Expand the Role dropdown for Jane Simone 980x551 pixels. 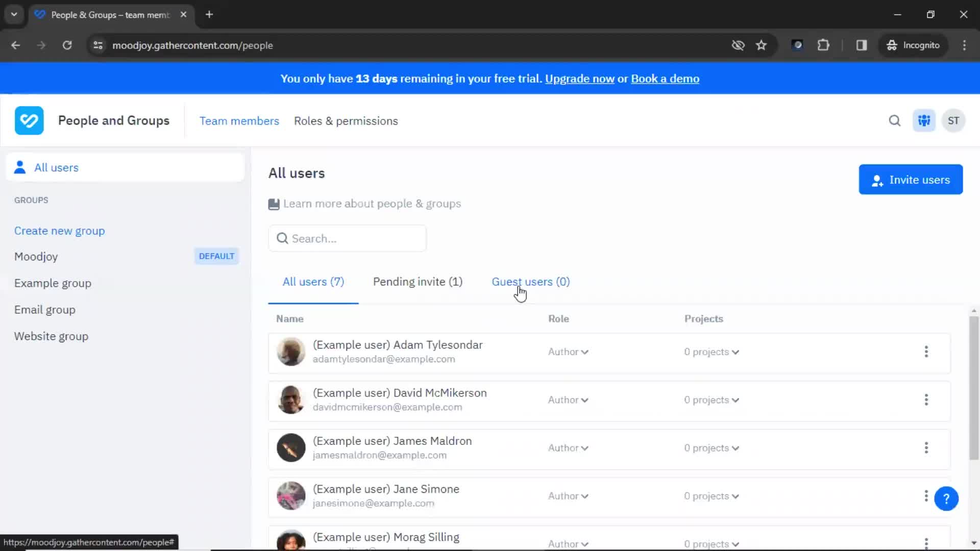click(x=568, y=495)
